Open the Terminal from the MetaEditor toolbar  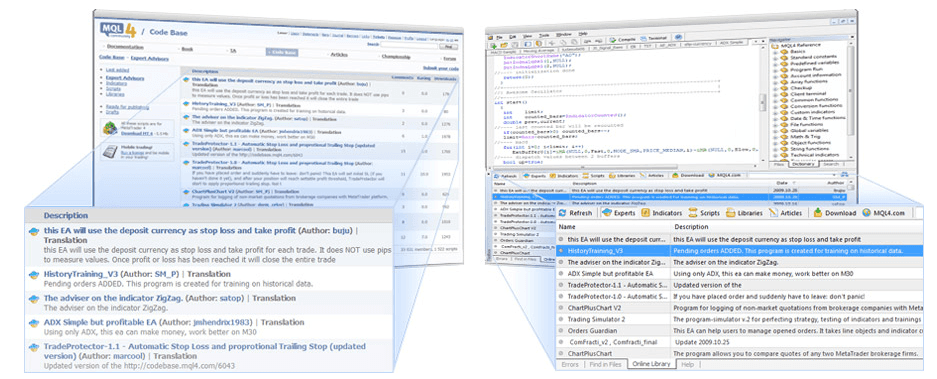coord(654,39)
